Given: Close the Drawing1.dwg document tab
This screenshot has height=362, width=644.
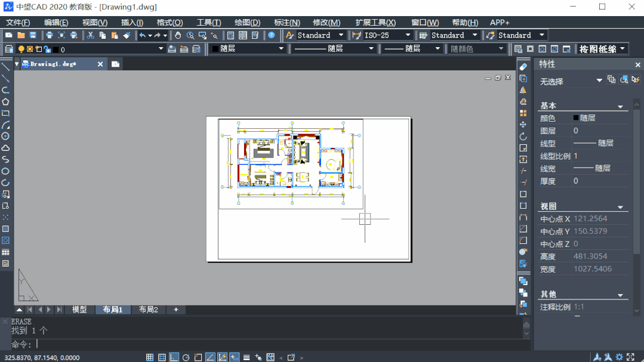Looking at the screenshot, I should pos(100,64).
